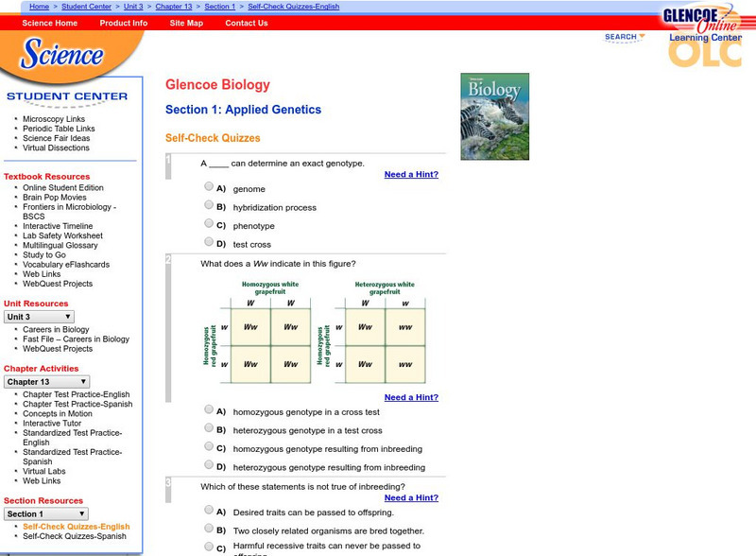
Task: Open Periodic Table Links
Action: 59,129
